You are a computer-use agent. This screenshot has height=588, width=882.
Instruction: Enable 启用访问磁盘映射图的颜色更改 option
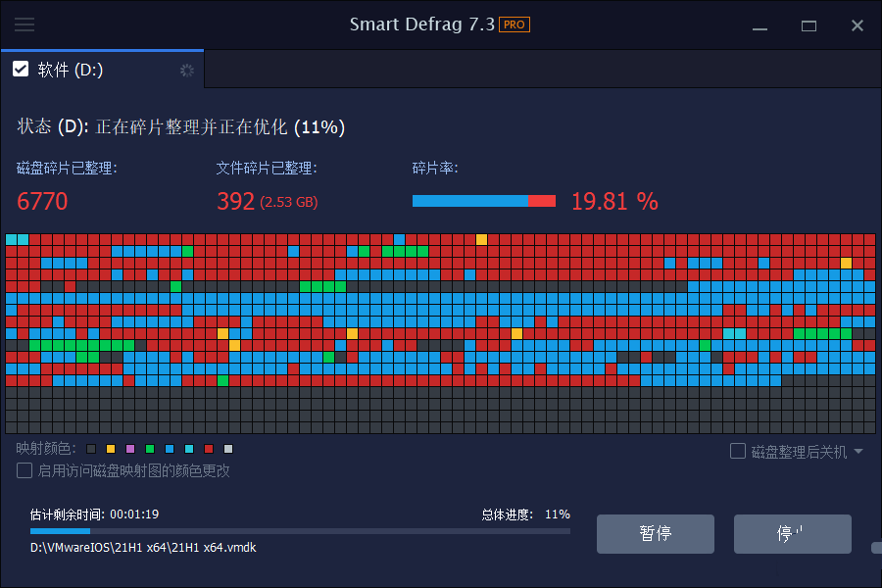pos(24,470)
